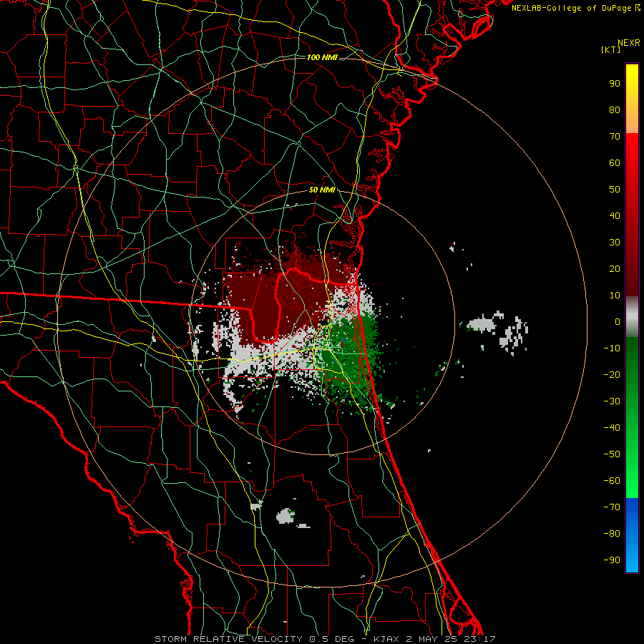Image resolution: width=644 pixels, height=644 pixels.
Task: Select the 50 NMI range ring label
Action: click(322, 190)
